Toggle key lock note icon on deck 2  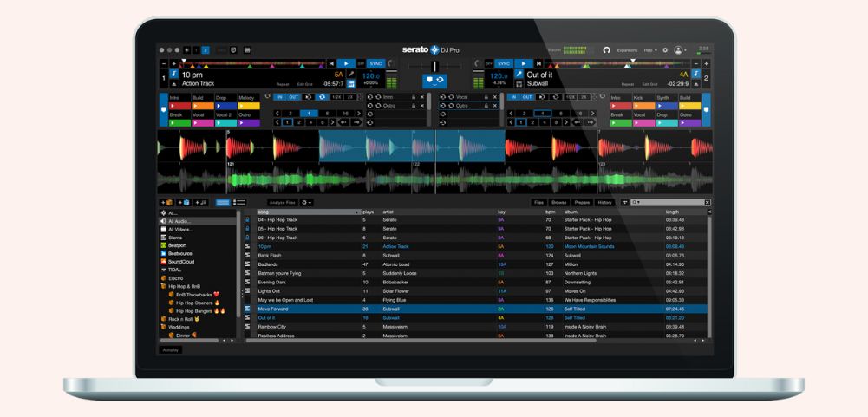point(696,74)
